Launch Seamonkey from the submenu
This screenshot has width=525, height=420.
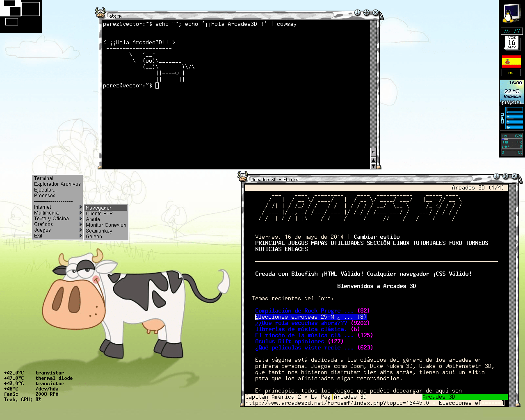(x=106, y=231)
